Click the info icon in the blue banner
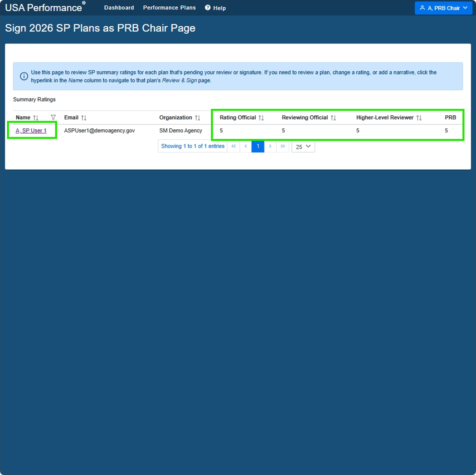The height and width of the screenshot is (475, 476). [24, 76]
